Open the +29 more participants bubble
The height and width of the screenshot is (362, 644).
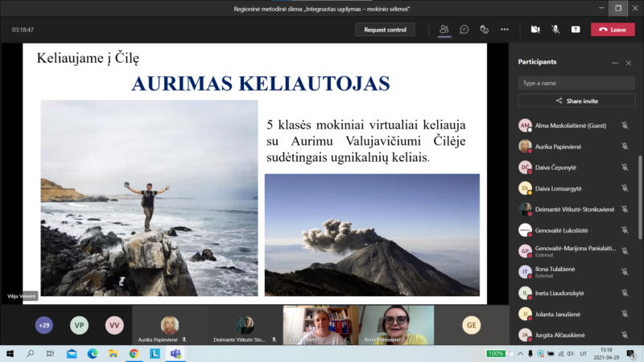point(44,325)
